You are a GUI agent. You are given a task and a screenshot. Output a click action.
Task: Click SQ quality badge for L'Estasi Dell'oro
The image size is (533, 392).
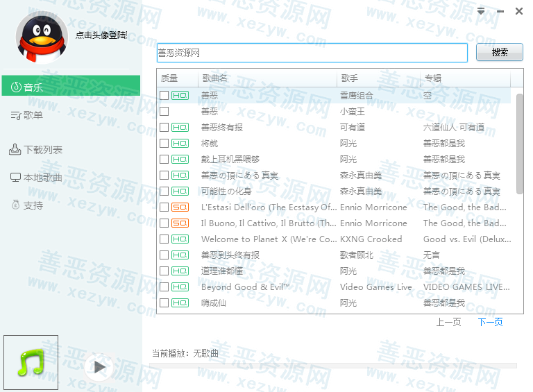(180, 207)
